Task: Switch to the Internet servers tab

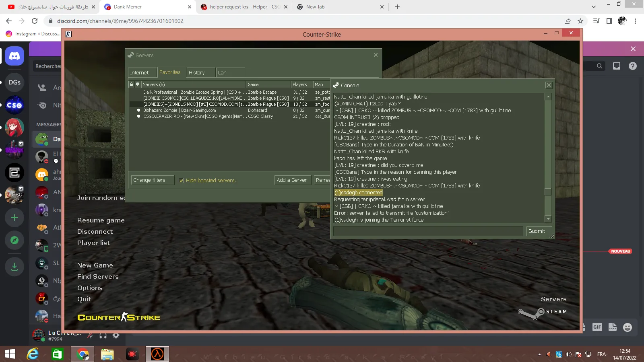Action: pos(142,72)
